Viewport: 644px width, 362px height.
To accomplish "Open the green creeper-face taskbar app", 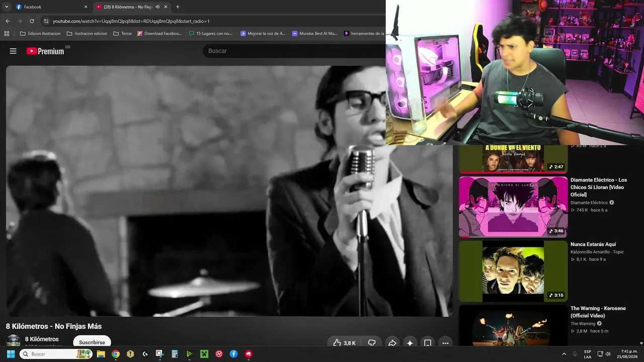I will (x=204, y=354).
